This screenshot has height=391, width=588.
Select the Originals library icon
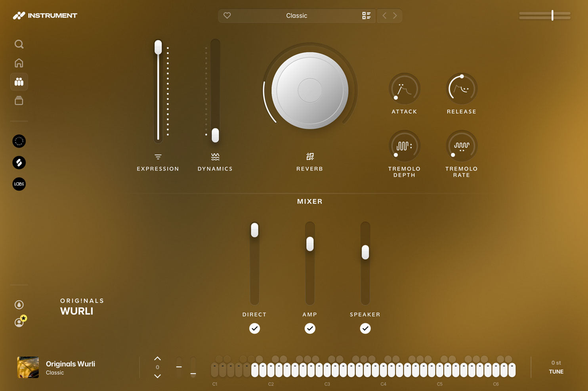click(19, 163)
